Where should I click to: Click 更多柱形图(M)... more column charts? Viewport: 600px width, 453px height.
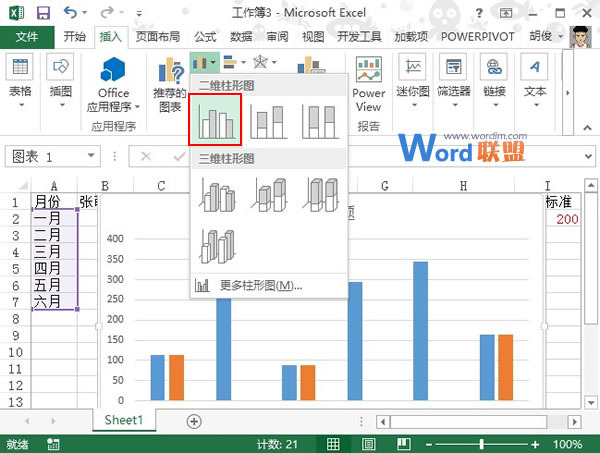[268, 285]
